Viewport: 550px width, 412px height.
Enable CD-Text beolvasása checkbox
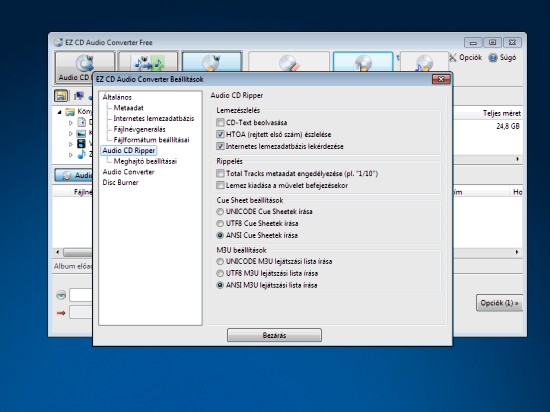[220, 122]
